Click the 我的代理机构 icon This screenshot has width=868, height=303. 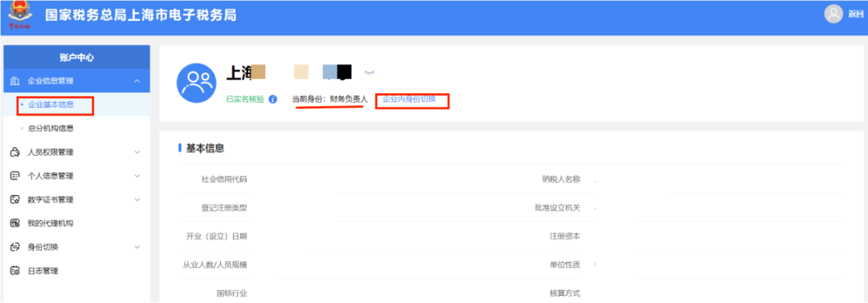pyautogui.click(x=15, y=223)
